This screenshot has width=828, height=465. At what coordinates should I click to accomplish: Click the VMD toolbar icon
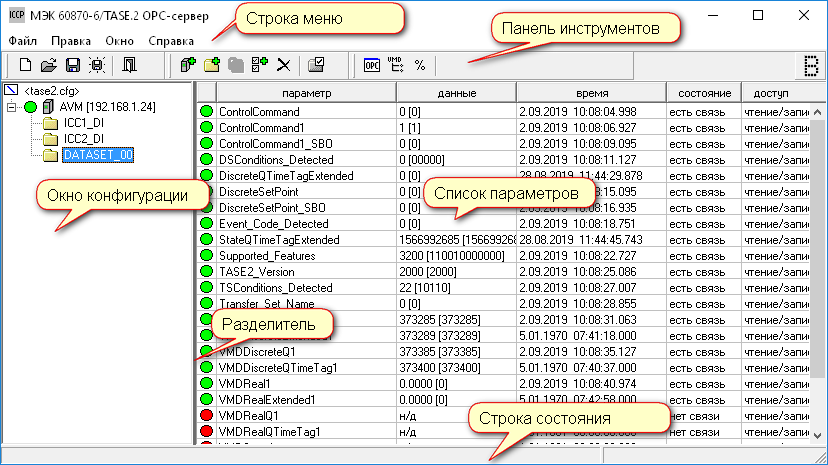[x=396, y=65]
